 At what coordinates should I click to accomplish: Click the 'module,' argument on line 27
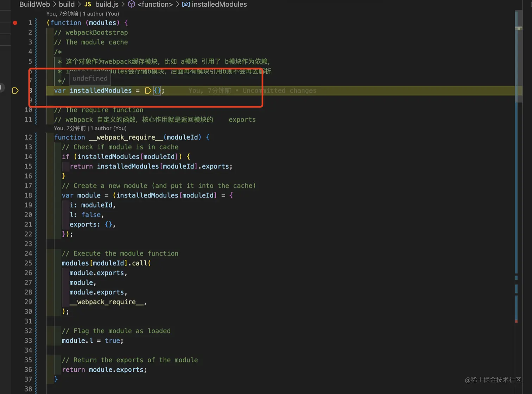83,283
